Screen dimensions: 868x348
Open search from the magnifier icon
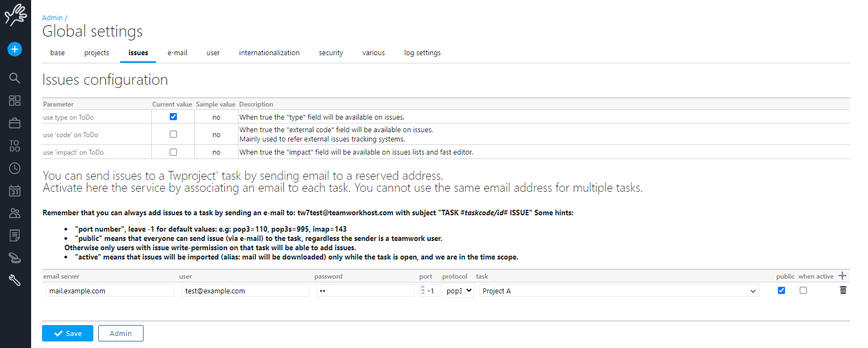[15, 78]
